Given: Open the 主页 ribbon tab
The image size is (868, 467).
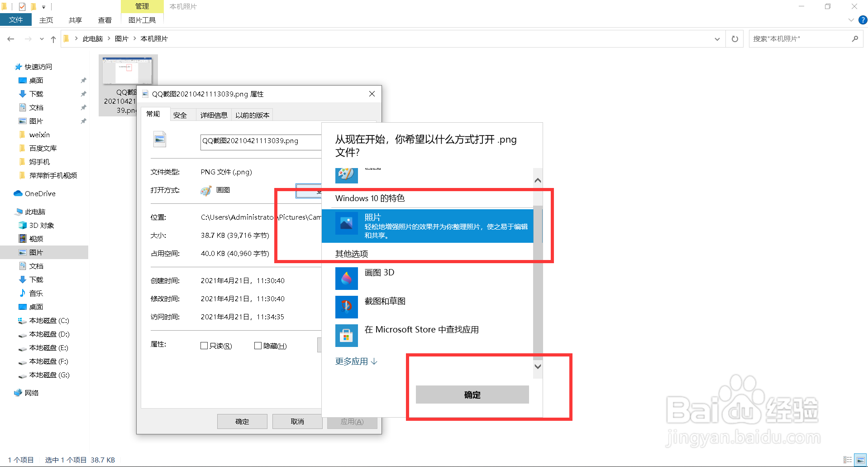Looking at the screenshot, I should coord(46,20).
